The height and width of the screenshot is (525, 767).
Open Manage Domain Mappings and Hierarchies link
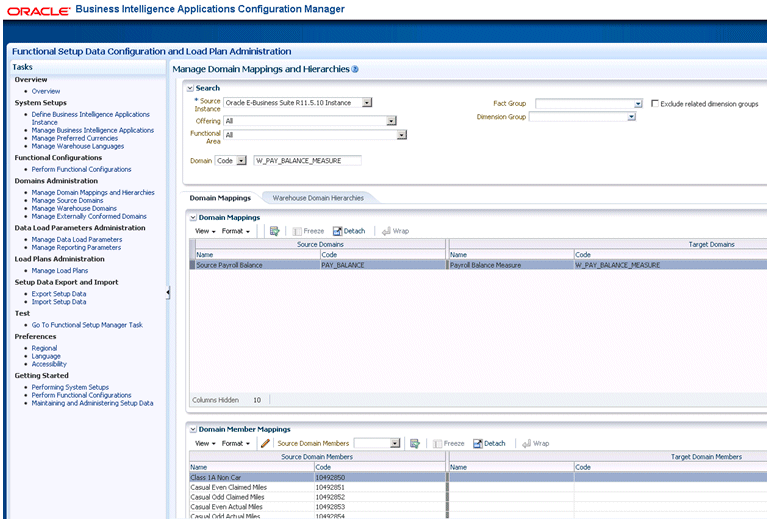(93, 193)
